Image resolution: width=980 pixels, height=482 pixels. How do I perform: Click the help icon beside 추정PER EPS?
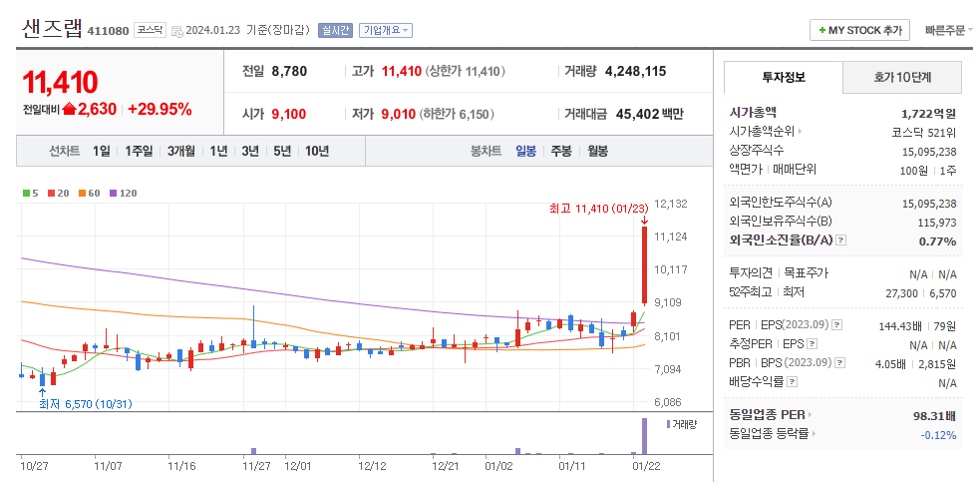pyautogui.click(x=812, y=343)
